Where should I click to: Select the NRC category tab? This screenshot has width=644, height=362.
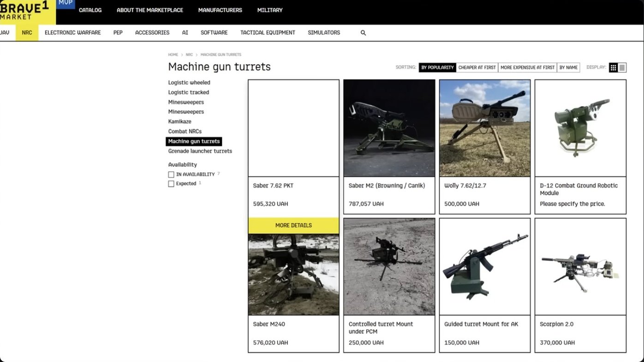tap(27, 33)
